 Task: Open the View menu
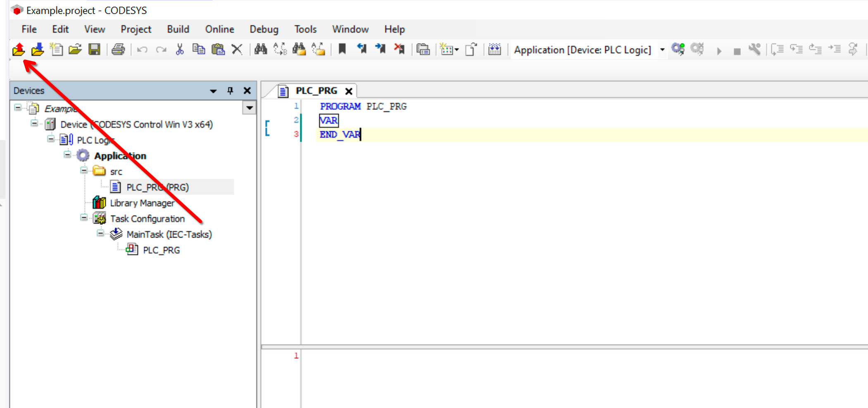(x=95, y=29)
